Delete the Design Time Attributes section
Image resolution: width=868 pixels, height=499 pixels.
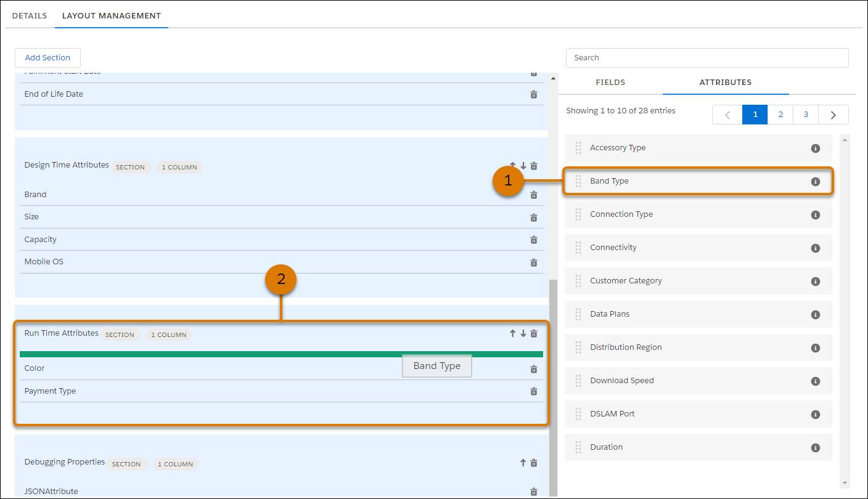[534, 166]
